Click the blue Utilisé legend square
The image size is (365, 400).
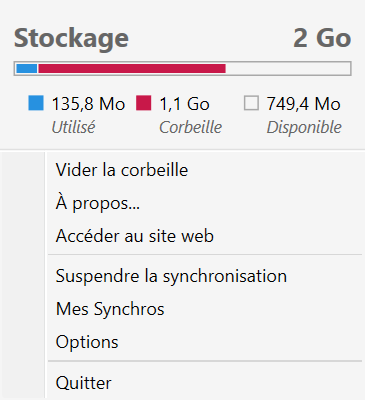36,103
